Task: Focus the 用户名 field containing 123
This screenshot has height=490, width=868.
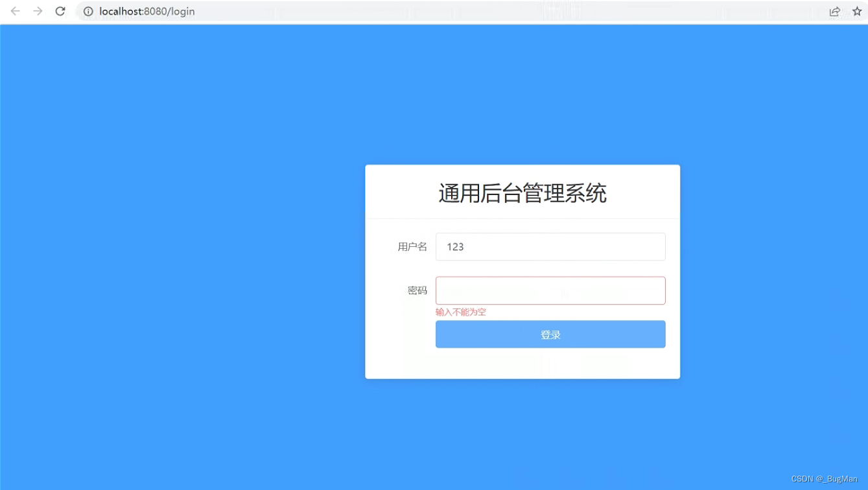Action: [550, 247]
